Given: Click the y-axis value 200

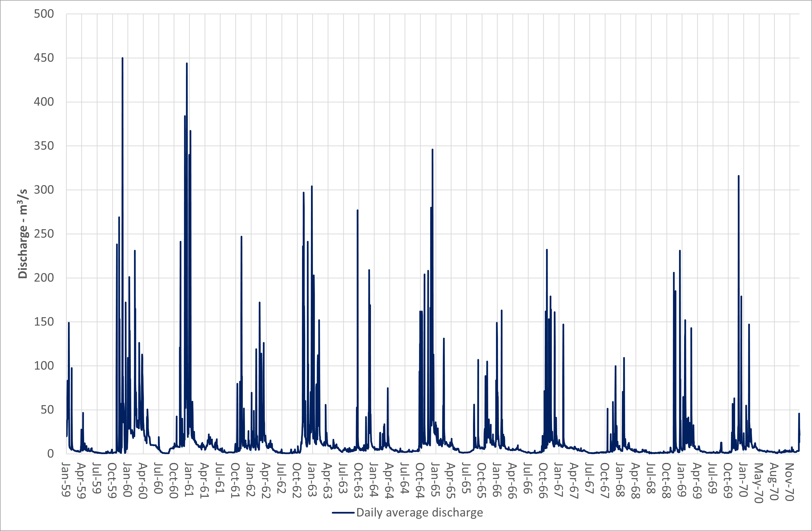Looking at the screenshot, I should click(x=44, y=278).
